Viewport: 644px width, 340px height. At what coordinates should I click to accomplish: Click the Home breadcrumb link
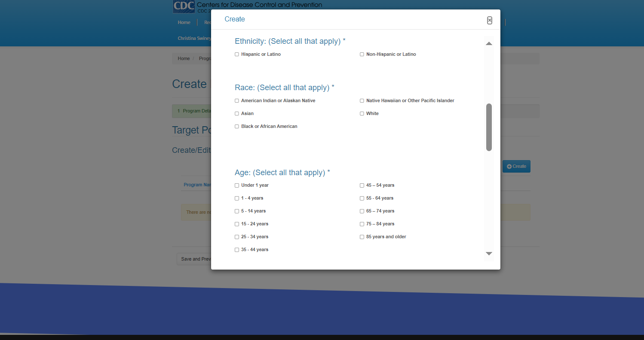coord(184,58)
